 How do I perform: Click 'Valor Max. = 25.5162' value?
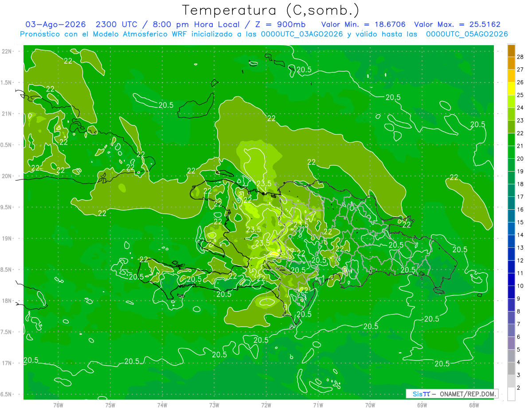pos(458,24)
